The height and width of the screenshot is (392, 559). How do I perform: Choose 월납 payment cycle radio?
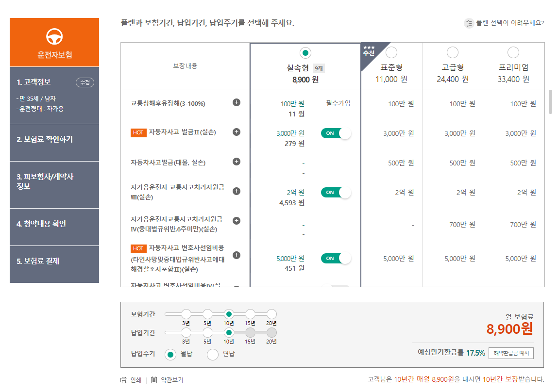click(x=170, y=355)
